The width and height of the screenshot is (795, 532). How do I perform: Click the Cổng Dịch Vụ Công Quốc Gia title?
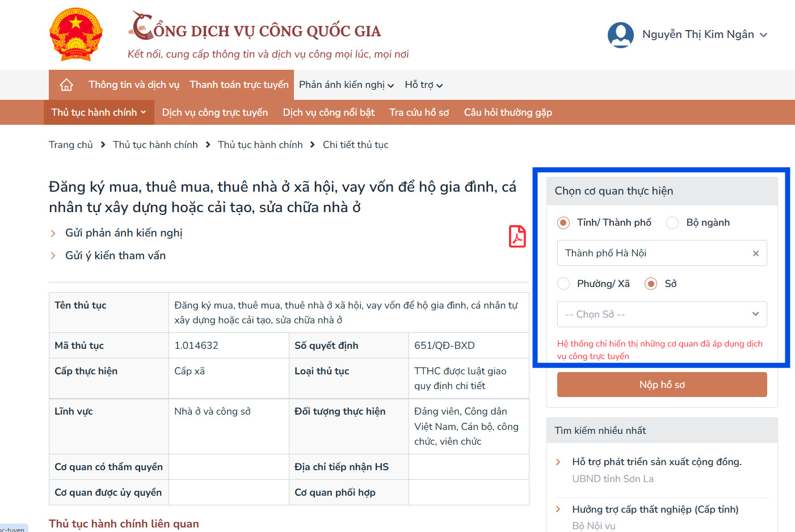pyautogui.click(x=255, y=27)
